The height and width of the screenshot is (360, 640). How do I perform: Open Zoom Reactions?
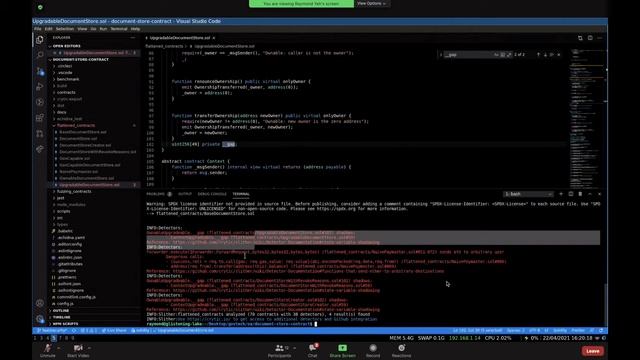coord(402,350)
